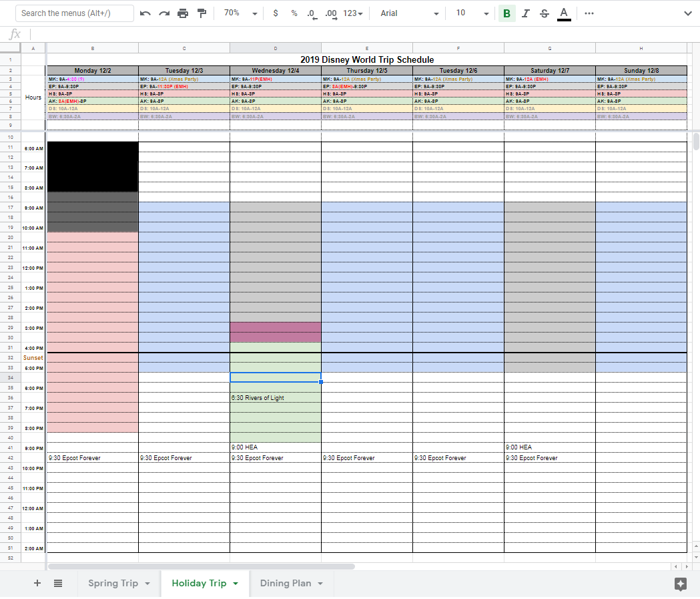Select column B header
700x599 pixels.
coord(92,48)
